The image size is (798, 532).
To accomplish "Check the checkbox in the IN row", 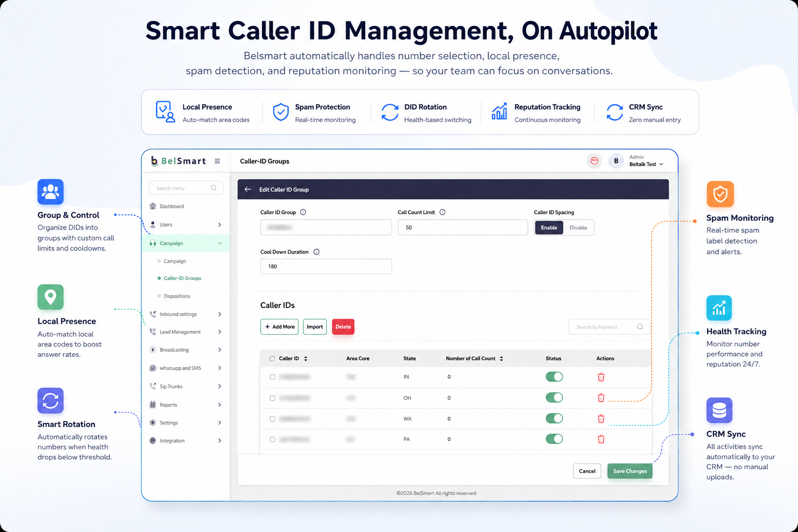I will point(272,377).
